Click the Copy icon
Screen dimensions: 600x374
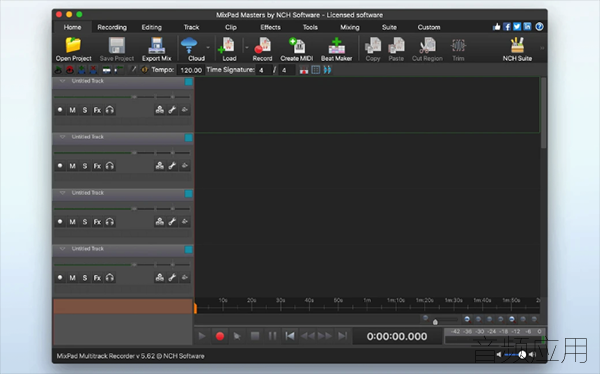(373, 45)
